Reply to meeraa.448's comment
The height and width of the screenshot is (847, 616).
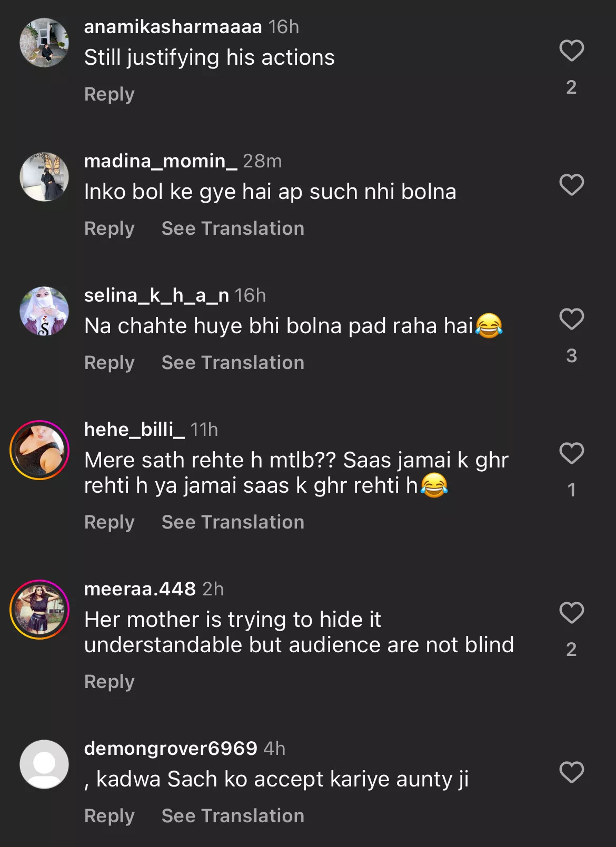[x=110, y=682]
